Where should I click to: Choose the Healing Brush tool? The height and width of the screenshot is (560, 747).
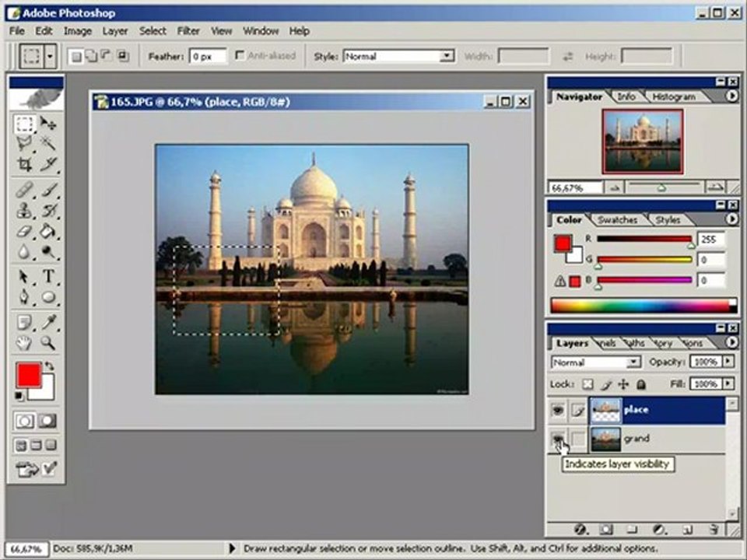24,190
